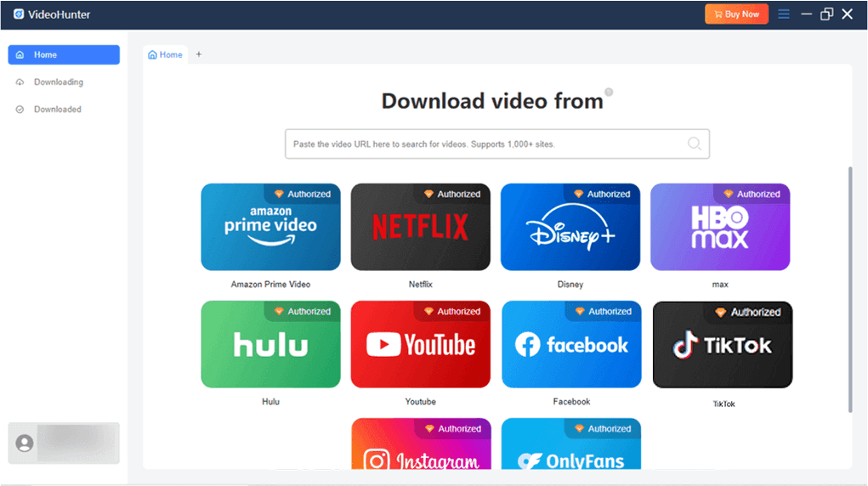Open the HBO Max tile
The width and height of the screenshot is (868, 486).
click(x=719, y=227)
